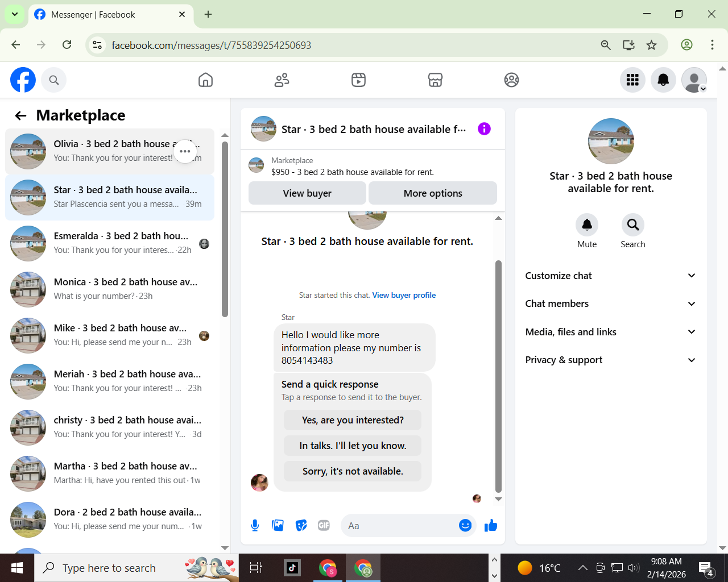Open Mike conversation
Screen dimensions: 728x582
pyautogui.click(x=110, y=335)
